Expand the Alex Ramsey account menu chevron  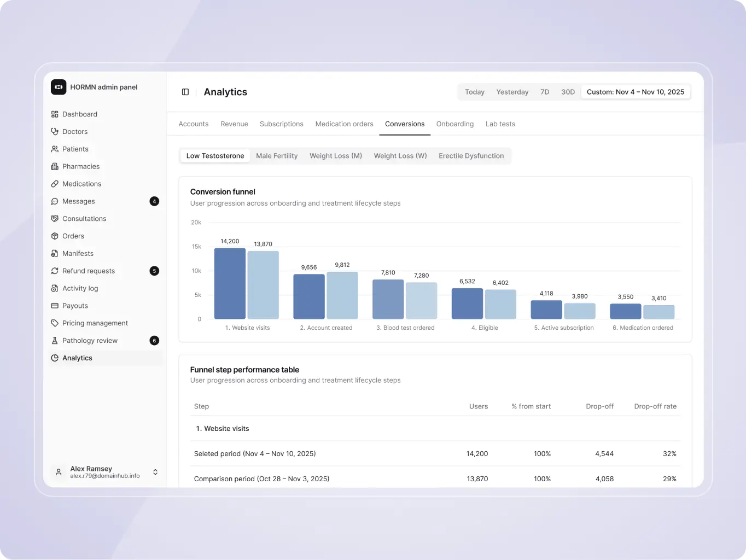[x=155, y=472]
